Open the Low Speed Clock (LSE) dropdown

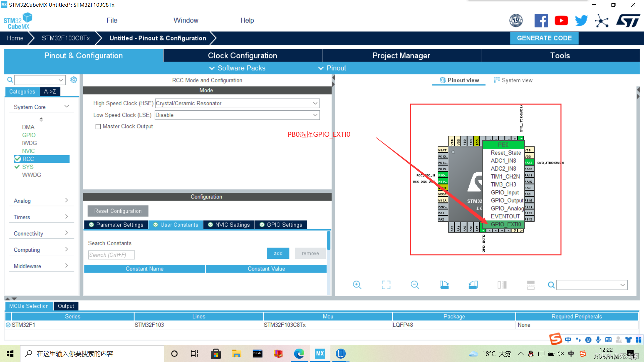coord(237,115)
